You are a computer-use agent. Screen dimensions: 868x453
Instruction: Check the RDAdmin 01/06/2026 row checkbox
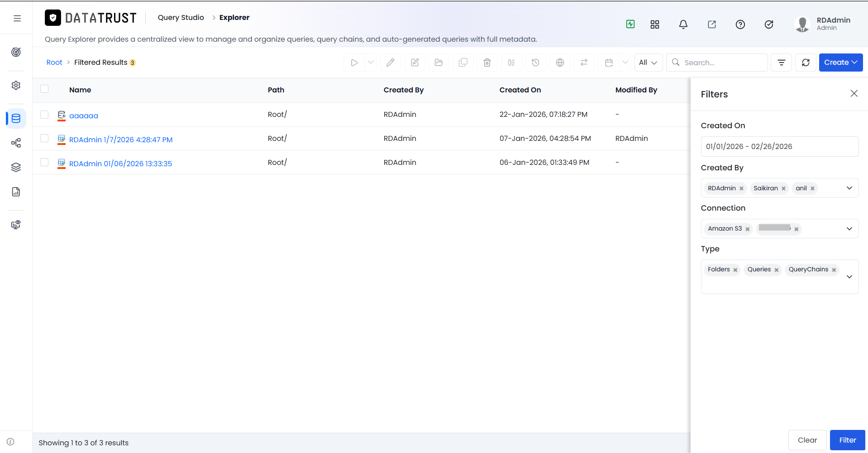tap(44, 162)
